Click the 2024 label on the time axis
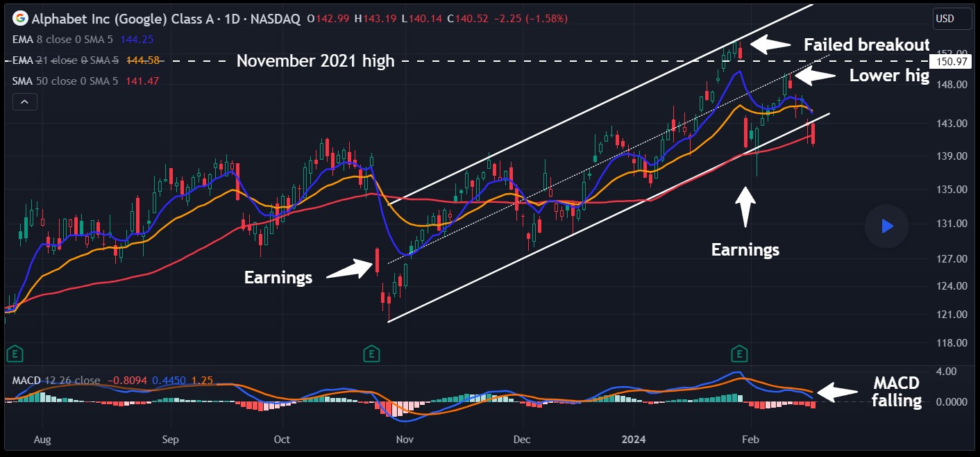Viewport: 980px width, 457px height. (x=632, y=440)
